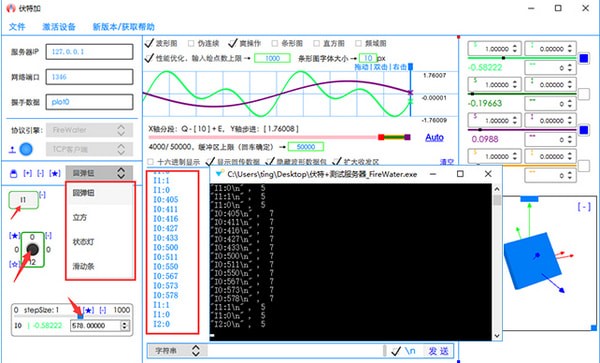This screenshot has height=363, width=600.
Task: Click the upload arrow icon beside connect button
Action: (12, 150)
